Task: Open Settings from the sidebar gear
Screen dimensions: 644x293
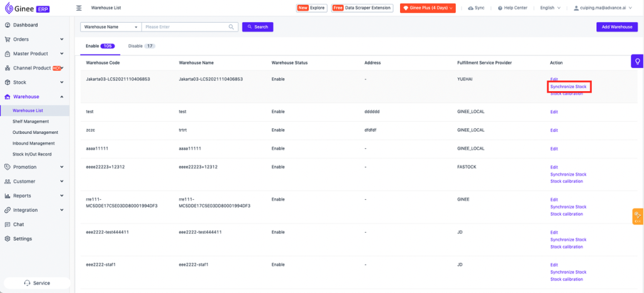Action: [7, 239]
